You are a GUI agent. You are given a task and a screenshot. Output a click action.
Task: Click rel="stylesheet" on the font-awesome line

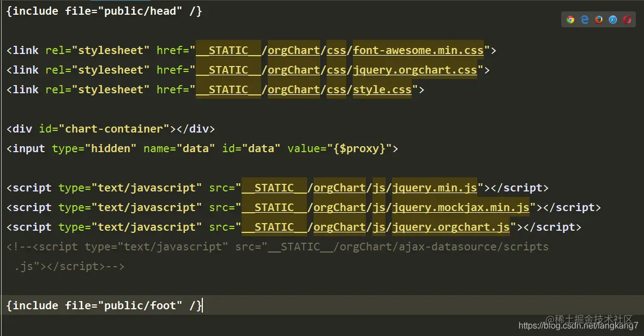pyautogui.click(x=98, y=51)
